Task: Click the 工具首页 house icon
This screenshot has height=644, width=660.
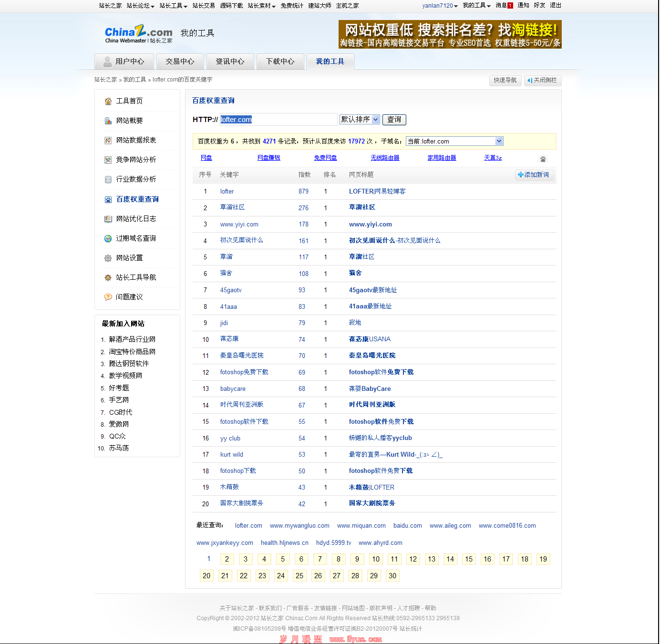Action: tap(108, 101)
